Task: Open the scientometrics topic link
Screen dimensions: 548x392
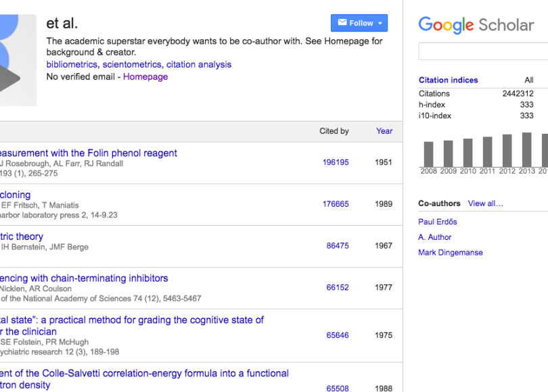Action: (x=132, y=65)
